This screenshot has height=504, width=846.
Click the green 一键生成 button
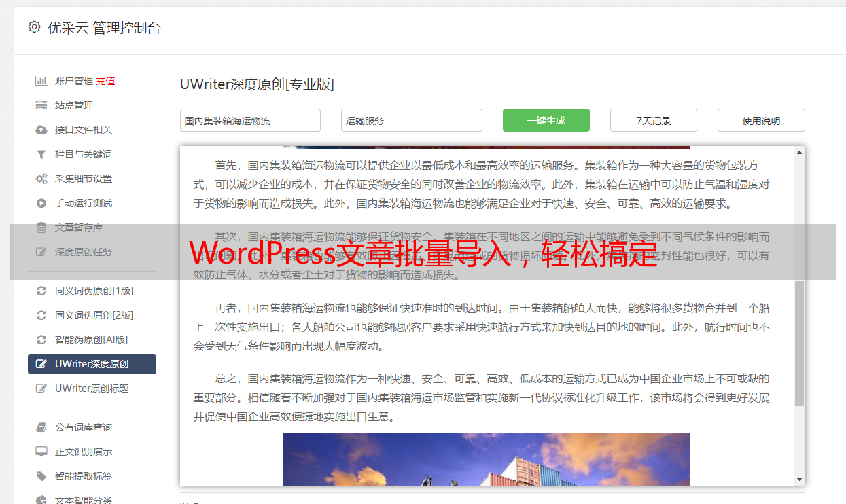pyautogui.click(x=546, y=120)
